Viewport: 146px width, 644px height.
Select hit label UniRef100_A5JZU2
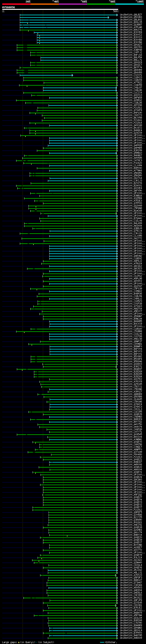click(x=131, y=570)
